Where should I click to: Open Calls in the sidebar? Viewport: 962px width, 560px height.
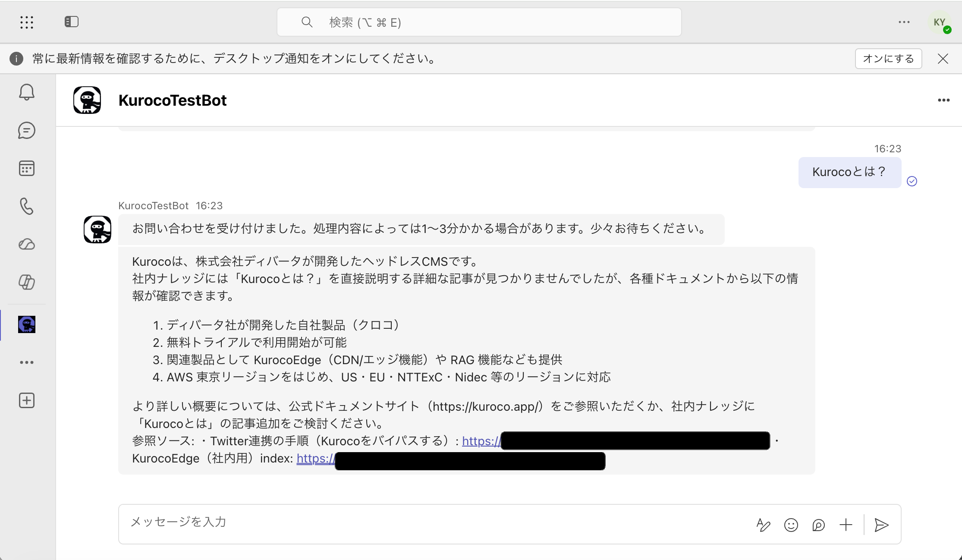pyautogui.click(x=27, y=206)
